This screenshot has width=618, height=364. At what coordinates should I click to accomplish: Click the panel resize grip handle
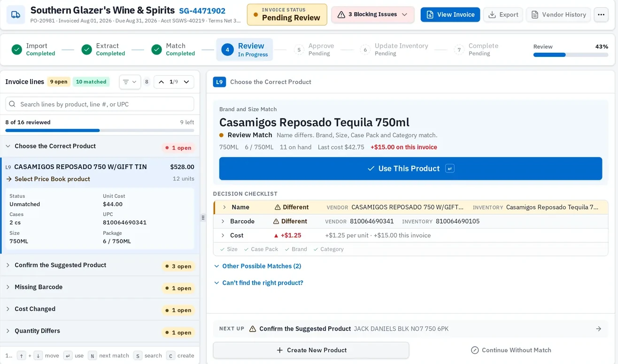click(x=203, y=217)
